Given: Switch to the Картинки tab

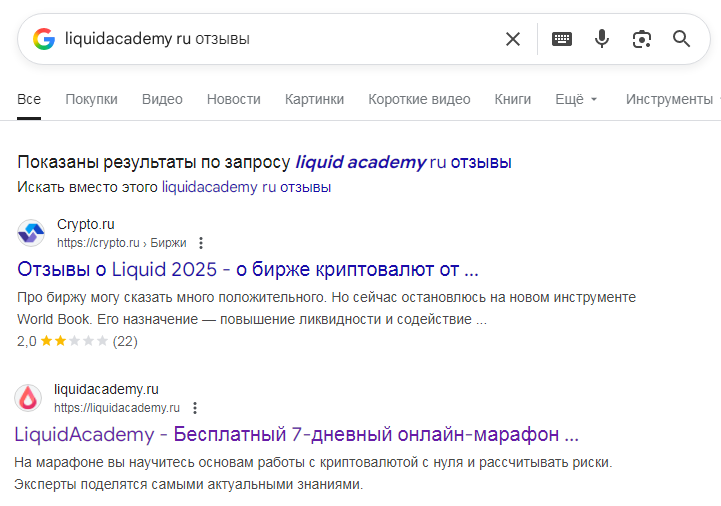Looking at the screenshot, I should click(314, 99).
